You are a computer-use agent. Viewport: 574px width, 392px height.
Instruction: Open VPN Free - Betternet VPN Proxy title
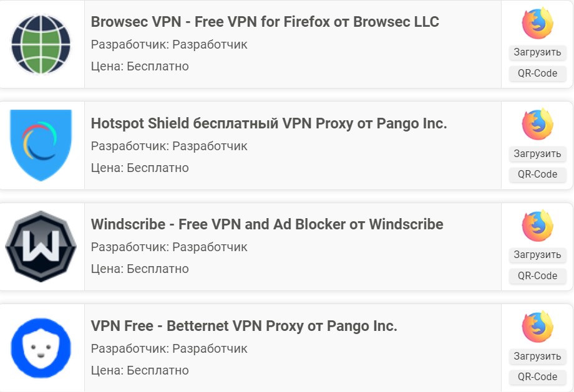244,326
